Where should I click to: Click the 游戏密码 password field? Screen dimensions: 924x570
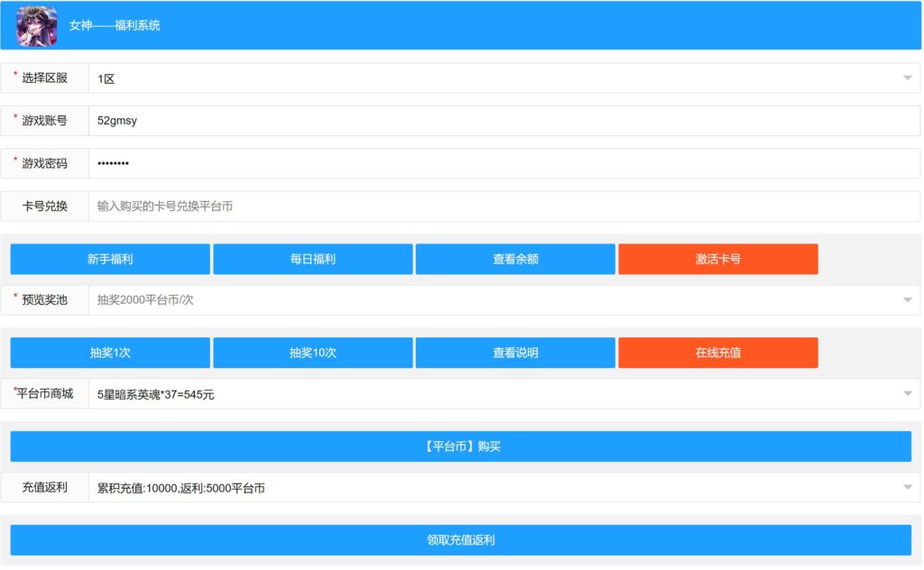(x=504, y=163)
